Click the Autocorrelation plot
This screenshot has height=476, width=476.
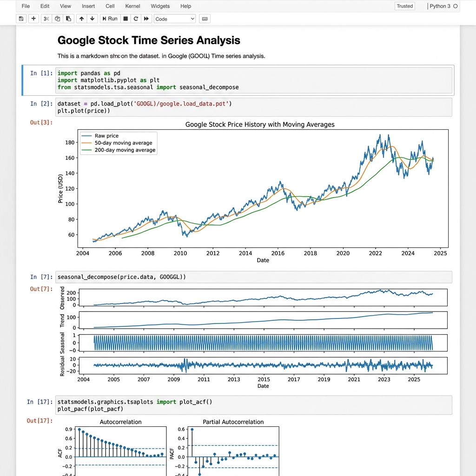point(120,451)
